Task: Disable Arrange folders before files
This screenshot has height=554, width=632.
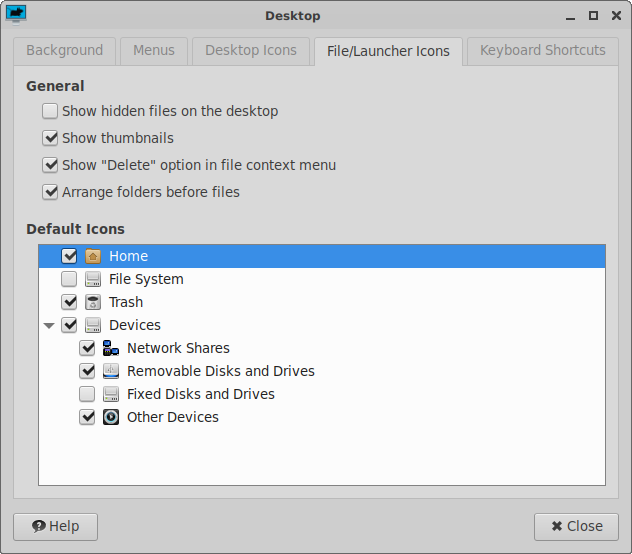Action: [x=50, y=192]
